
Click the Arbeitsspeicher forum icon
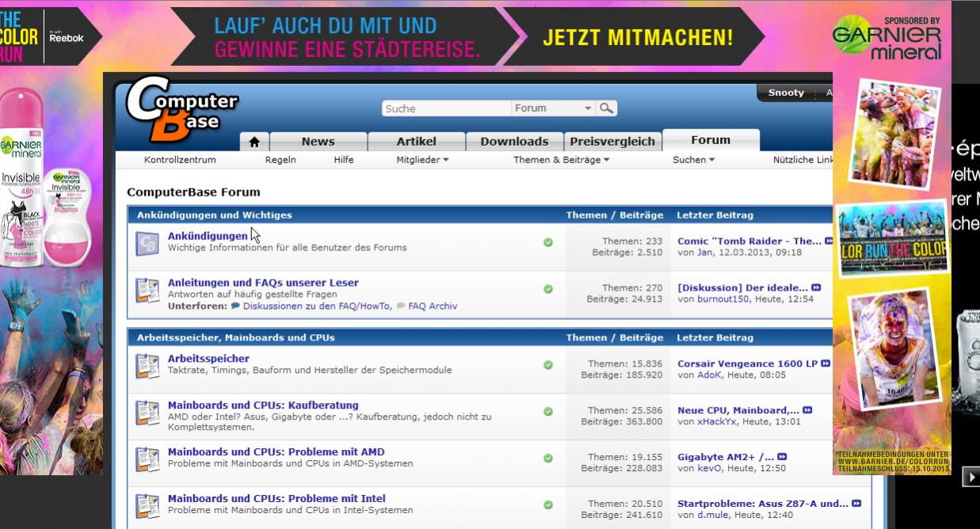[147, 366]
